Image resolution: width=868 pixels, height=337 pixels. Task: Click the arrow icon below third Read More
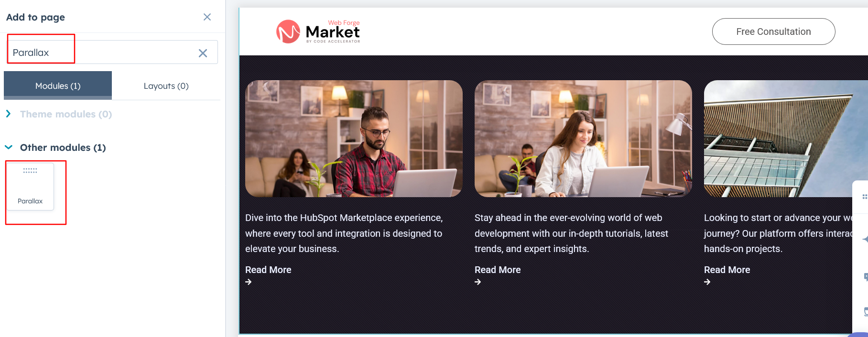707,282
